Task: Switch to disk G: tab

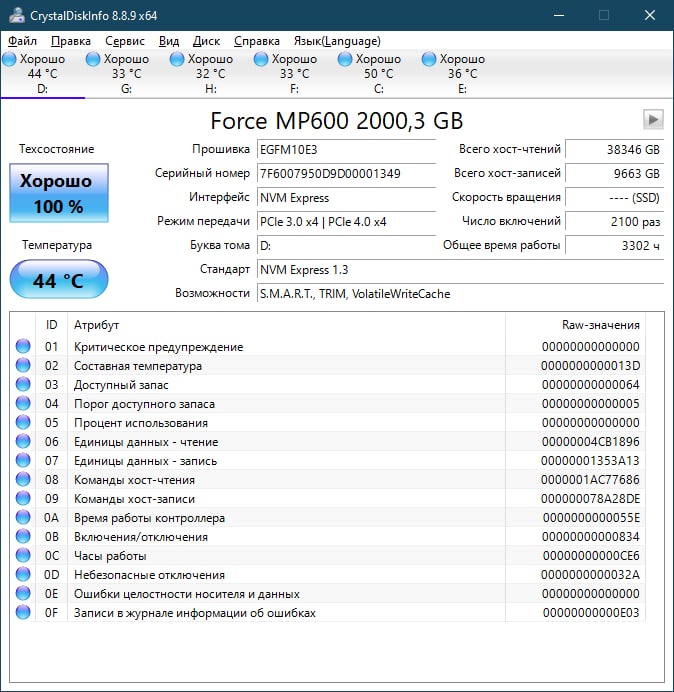Action: point(126,74)
